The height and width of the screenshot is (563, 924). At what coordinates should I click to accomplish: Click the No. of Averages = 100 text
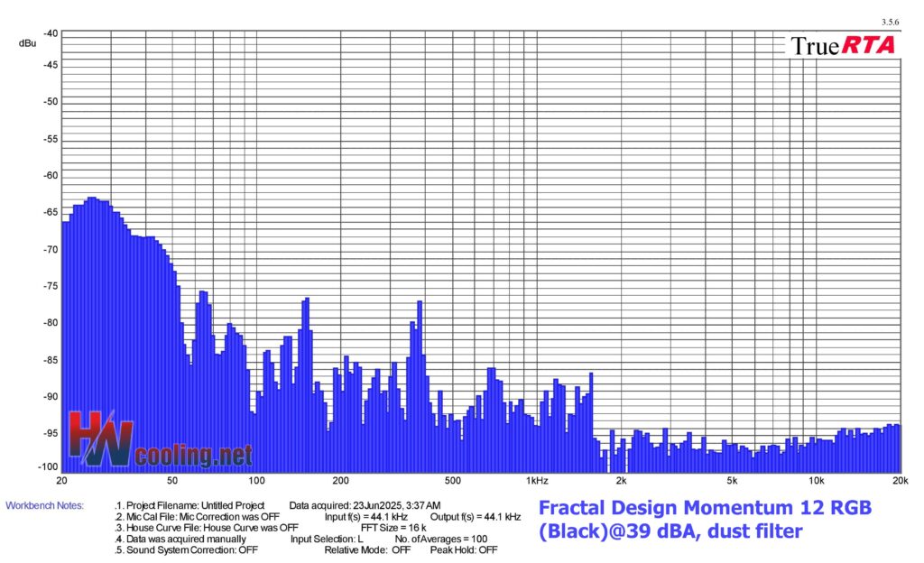coord(440,539)
